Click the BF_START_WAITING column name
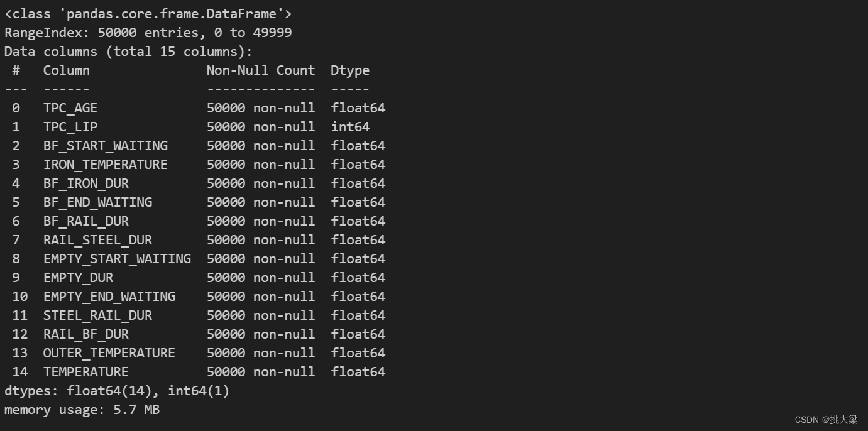 click(x=106, y=146)
